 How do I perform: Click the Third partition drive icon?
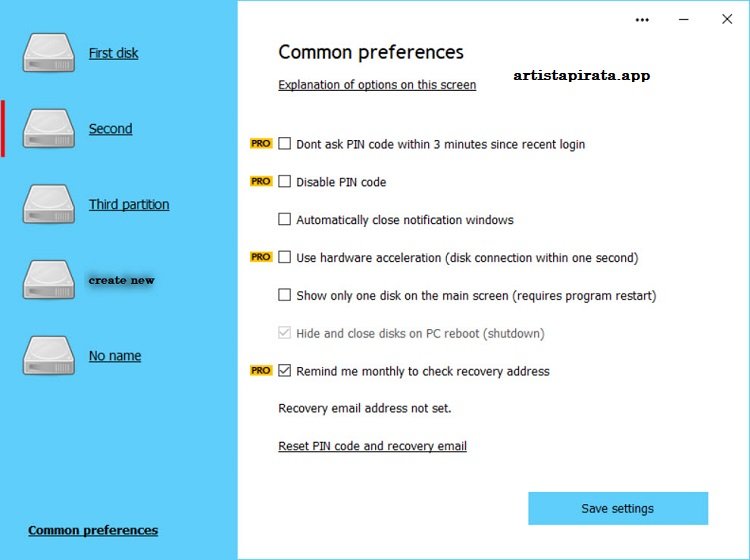pos(49,204)
